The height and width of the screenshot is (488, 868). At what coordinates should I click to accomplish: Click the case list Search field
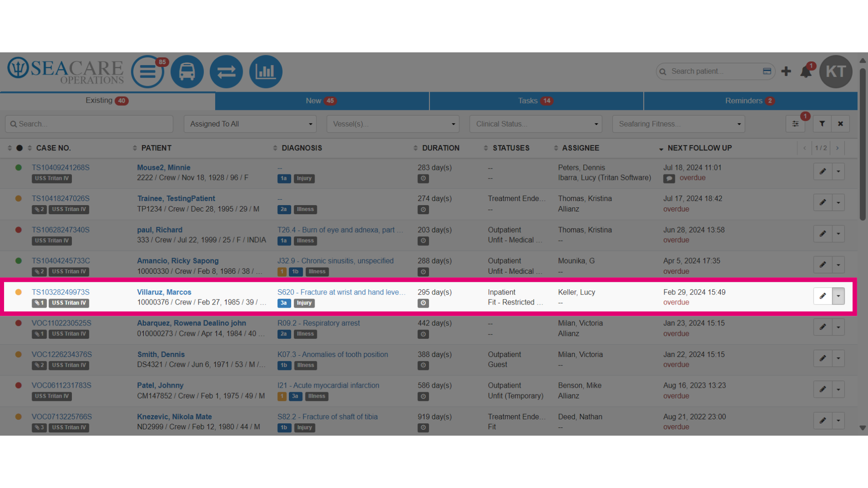(89, 124)
